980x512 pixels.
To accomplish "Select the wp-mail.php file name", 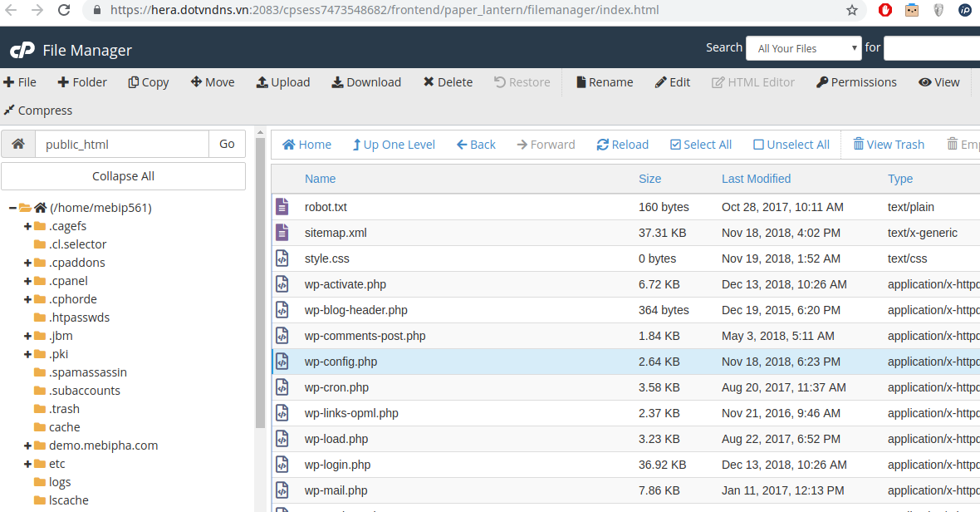I will tap(336, 490).
